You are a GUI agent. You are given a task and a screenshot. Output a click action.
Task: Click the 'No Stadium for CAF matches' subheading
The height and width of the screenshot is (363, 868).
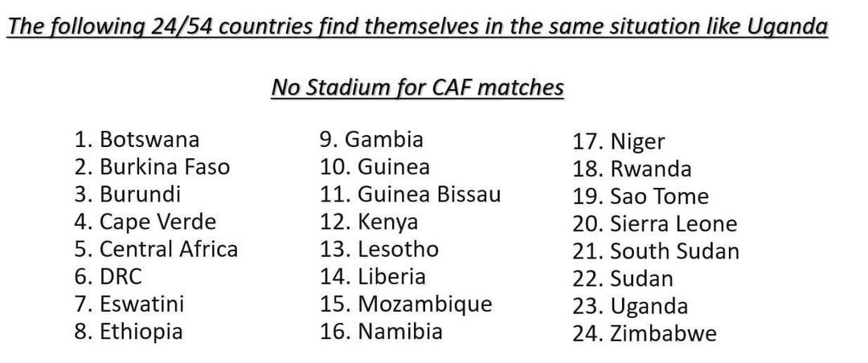[x=417, y=87]
